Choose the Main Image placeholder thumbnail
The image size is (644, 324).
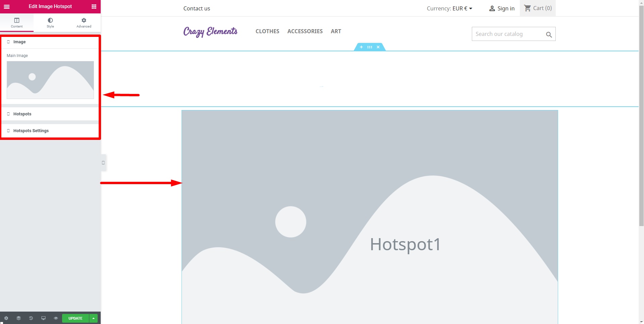coord(50,80)
